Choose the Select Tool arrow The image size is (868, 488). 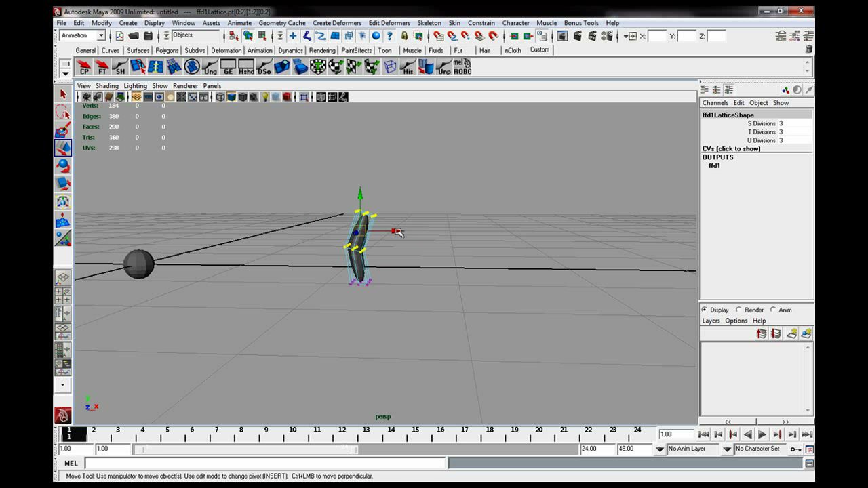coord(63,94)
